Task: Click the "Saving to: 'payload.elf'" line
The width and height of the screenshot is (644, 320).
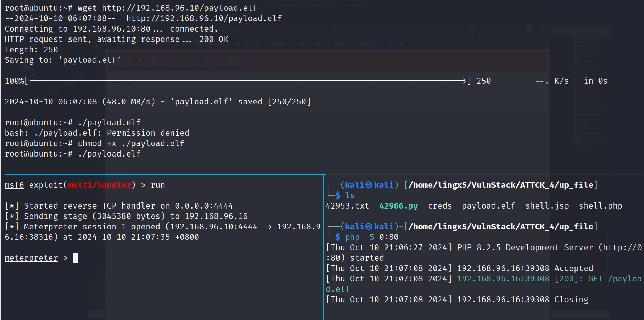Action: tap(63, 60)
